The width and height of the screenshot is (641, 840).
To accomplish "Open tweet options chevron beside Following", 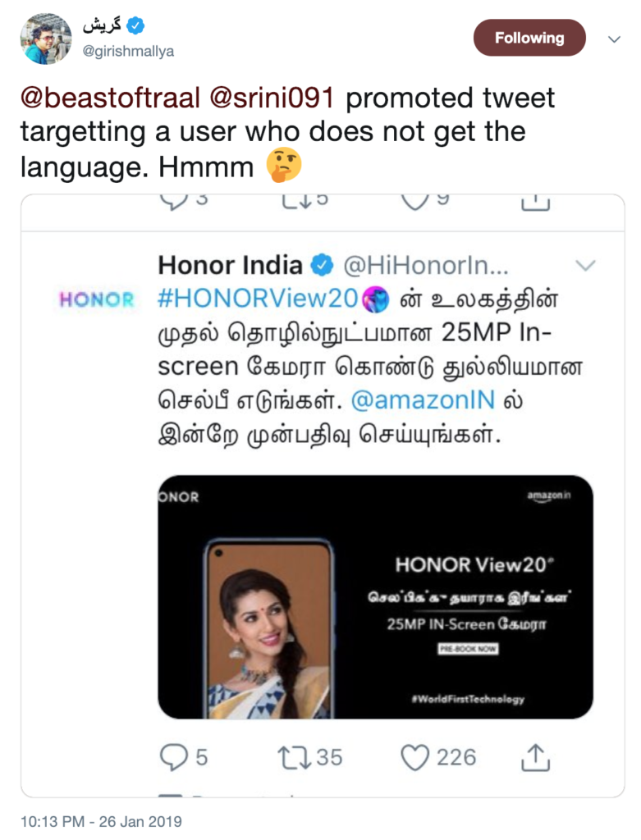I will coord(614,39).
